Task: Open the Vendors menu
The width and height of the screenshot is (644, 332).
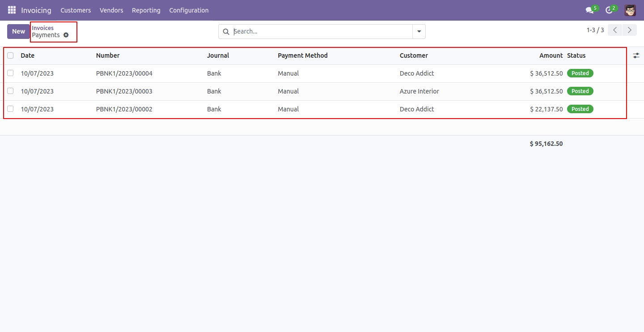Action: click(111, 10)
